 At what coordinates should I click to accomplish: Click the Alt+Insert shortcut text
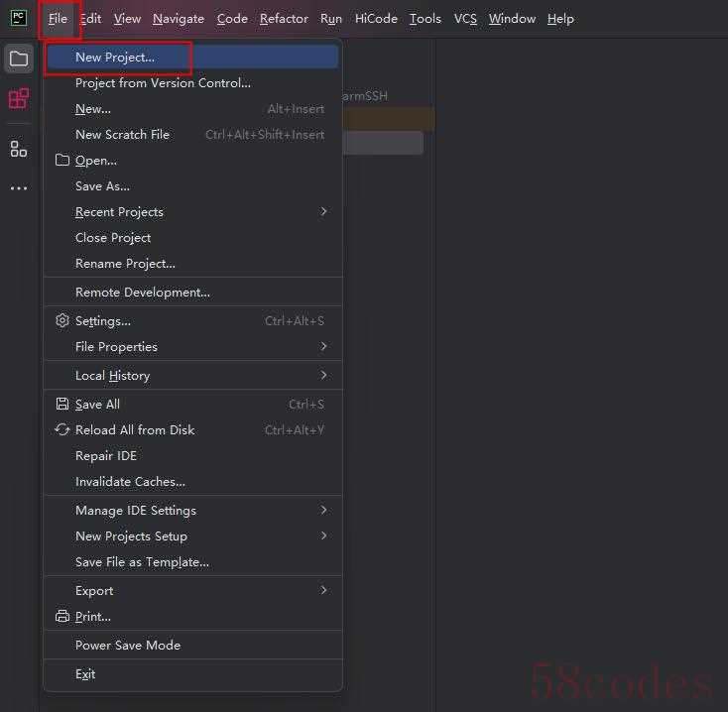point(296,109)
